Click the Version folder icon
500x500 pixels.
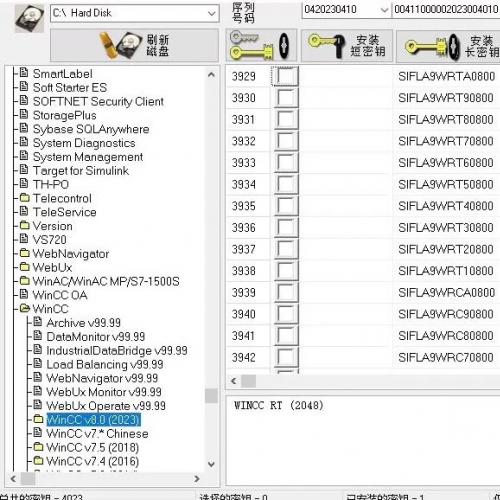[x=24, y=225]
